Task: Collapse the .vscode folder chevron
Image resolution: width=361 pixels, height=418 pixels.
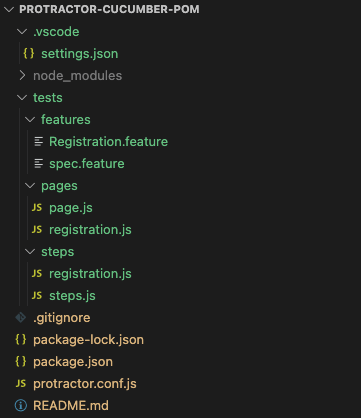Action: [x=22, y=32]
